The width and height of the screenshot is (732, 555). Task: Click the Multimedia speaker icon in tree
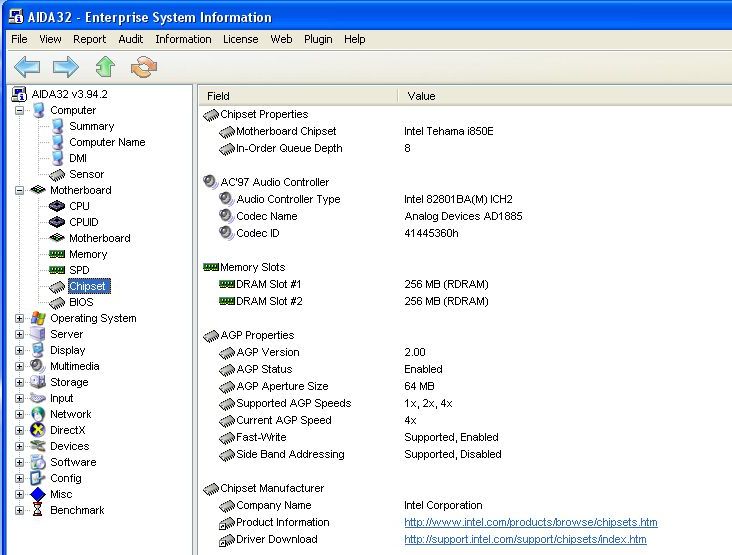tap(37, 366)
